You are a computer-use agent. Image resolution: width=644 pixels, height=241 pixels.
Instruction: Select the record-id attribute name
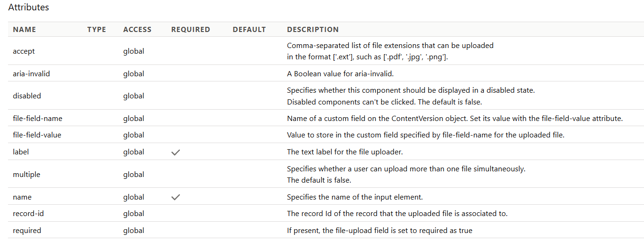(x=28, y=213)
